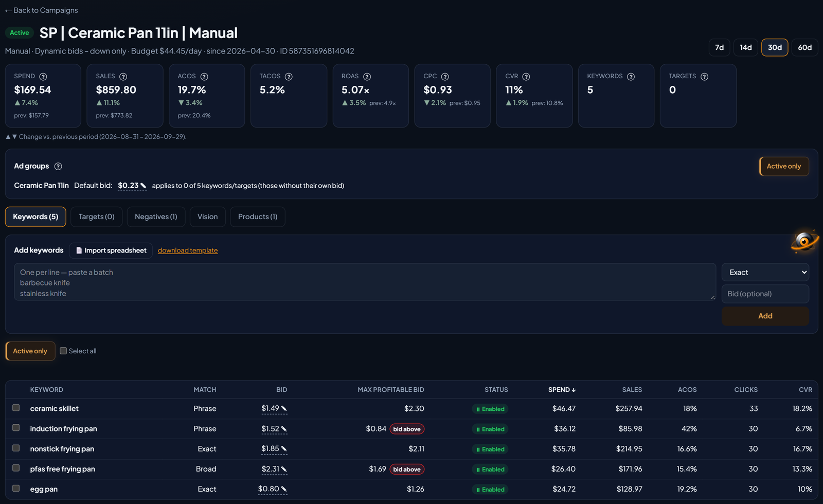Edit bid pencil for induction frying pan
The image size is (823, 504).
click(x=284, y=428)
